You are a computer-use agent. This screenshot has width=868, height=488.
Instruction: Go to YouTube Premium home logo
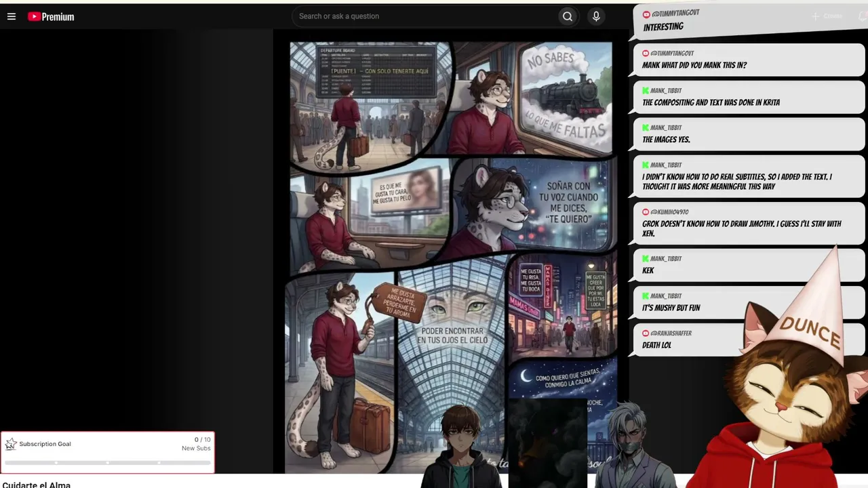[x=51, y=16]
